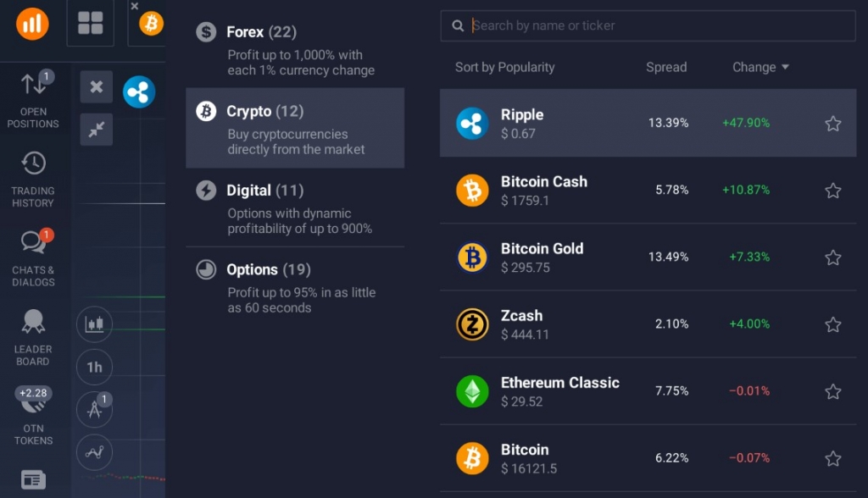Screen dimensions: 868x498
Task: Select the Forex (22) category
Action: click(x=295, y=50)
